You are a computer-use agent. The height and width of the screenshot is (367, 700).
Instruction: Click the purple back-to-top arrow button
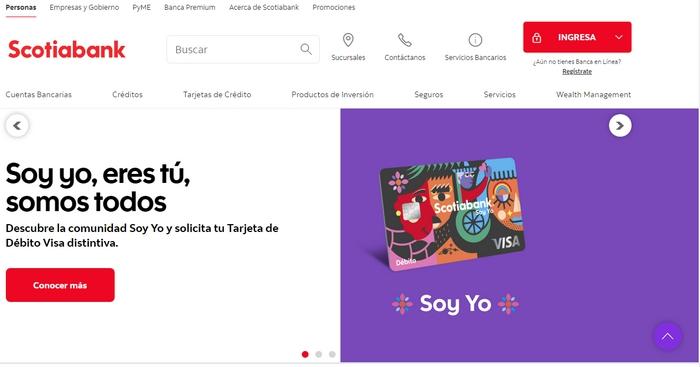click(x=667, y=336)
